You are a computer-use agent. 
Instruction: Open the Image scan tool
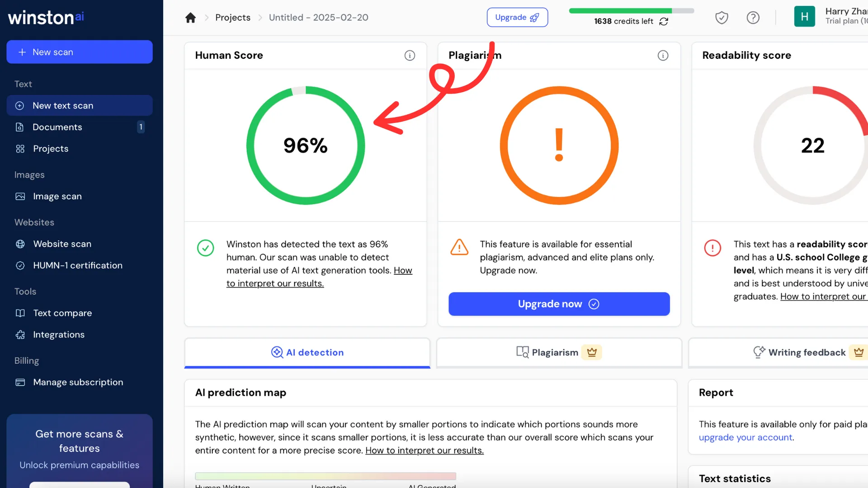click(x=57, y=197)
